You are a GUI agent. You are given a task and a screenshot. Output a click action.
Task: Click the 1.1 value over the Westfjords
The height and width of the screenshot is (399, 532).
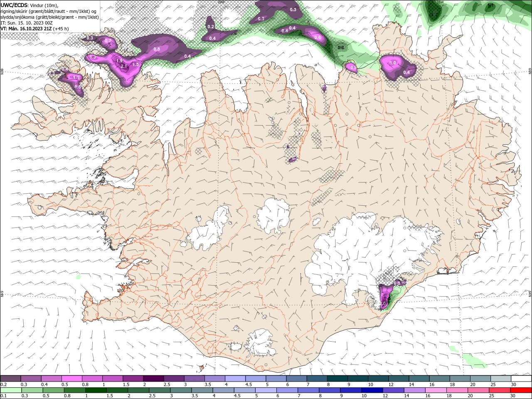coord(76,77)
